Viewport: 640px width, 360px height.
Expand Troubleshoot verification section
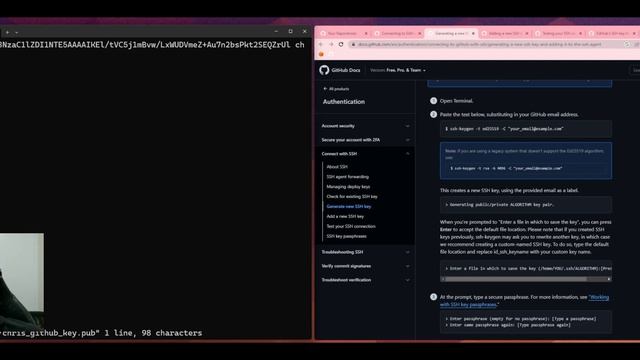point(365,280)
